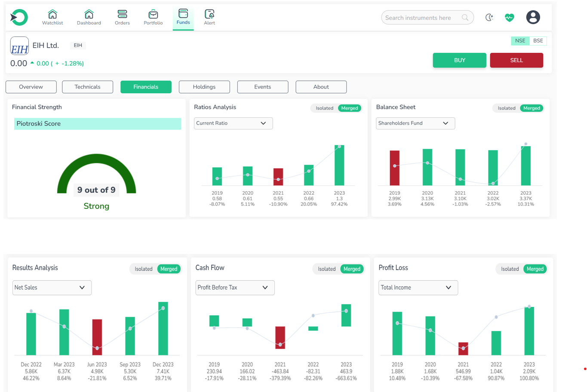The image size is (587, 392).
Task: Click the search magnifier icon
Action: pos(465,18)
